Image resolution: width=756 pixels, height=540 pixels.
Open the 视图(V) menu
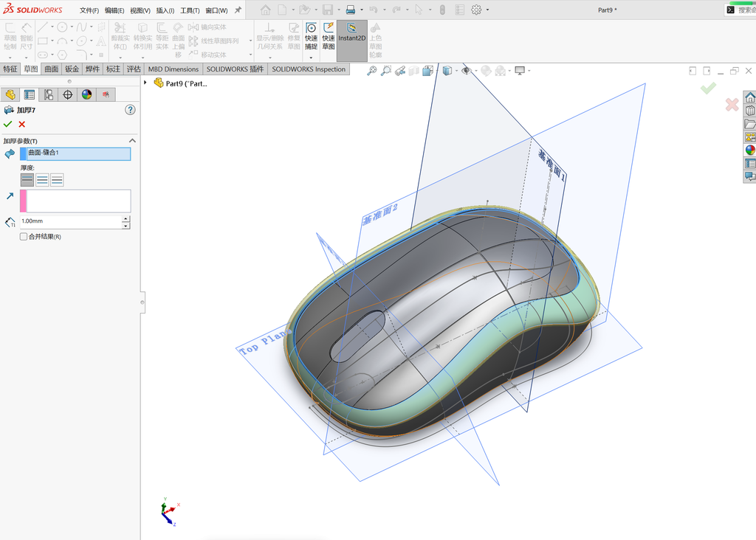[140, 10]
